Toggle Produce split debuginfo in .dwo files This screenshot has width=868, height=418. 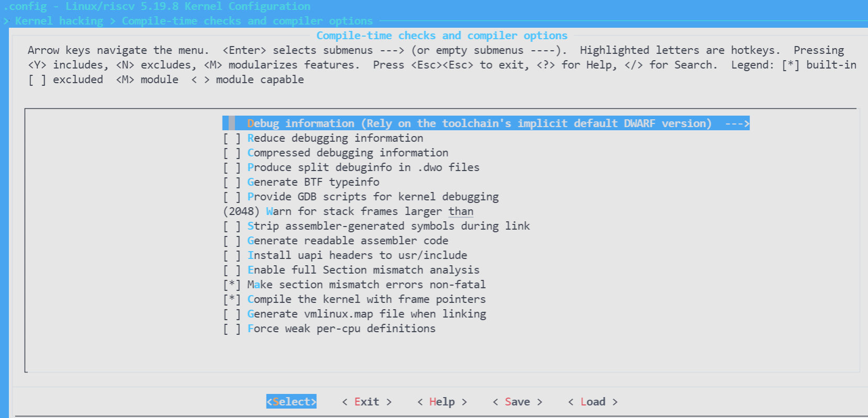pos(232,167)
